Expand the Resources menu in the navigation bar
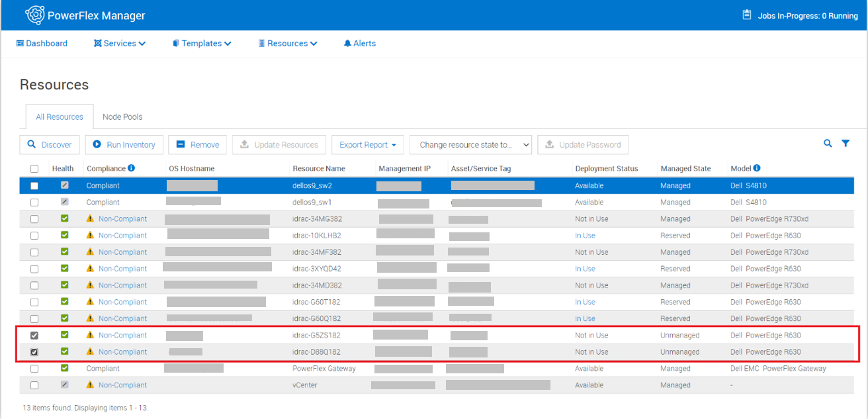 pos(288,43)
